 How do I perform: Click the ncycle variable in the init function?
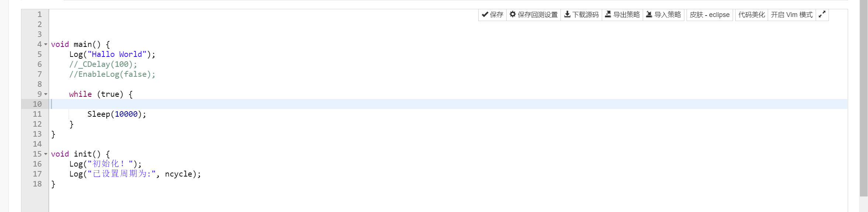178,174
